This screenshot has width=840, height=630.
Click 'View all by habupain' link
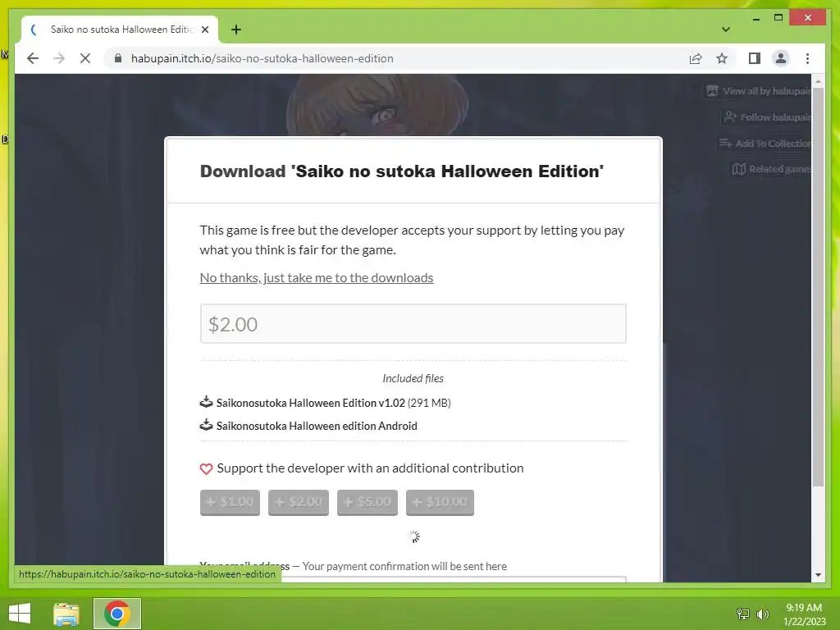pos(759,91)
